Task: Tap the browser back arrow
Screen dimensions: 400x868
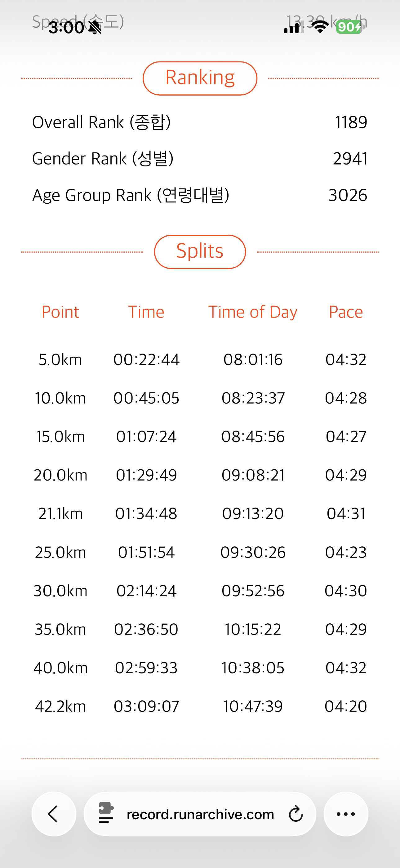Action: [54, 814]
